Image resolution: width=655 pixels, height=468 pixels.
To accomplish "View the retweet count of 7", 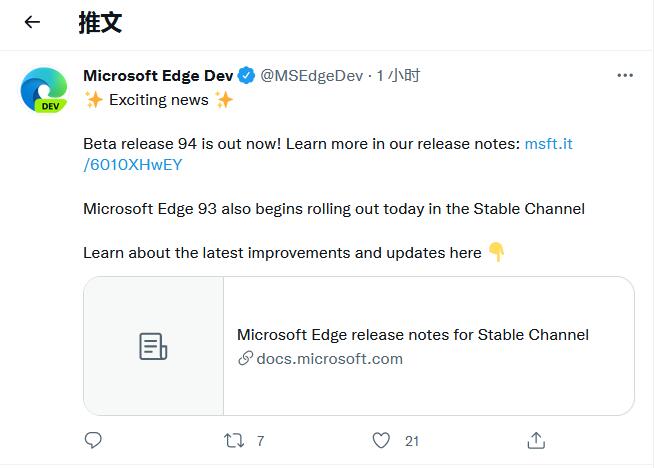I will [260, 440].
